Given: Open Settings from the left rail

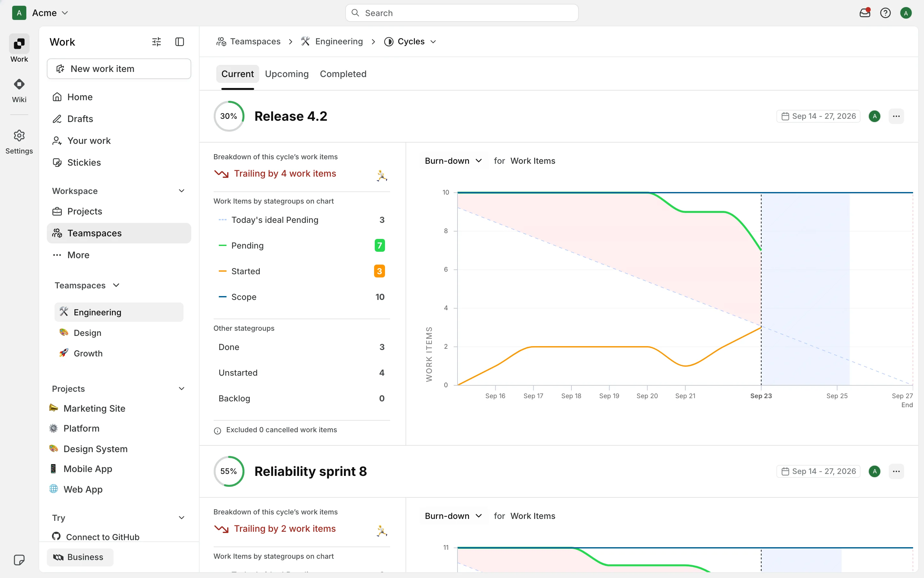Looking at the screenshot, I should pyautogui.click(x=19, y=141).
